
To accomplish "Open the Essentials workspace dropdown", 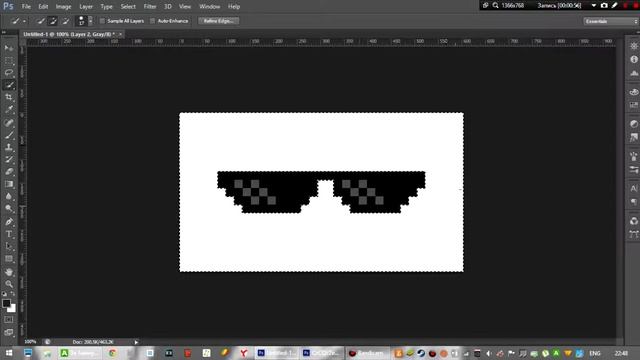I will click(x=611, y=21).
